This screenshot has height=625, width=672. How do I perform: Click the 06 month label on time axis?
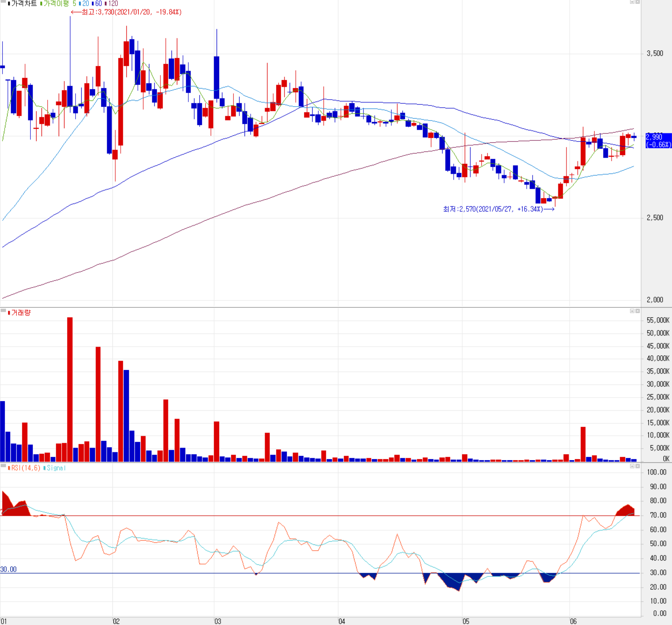click(573, 621)
